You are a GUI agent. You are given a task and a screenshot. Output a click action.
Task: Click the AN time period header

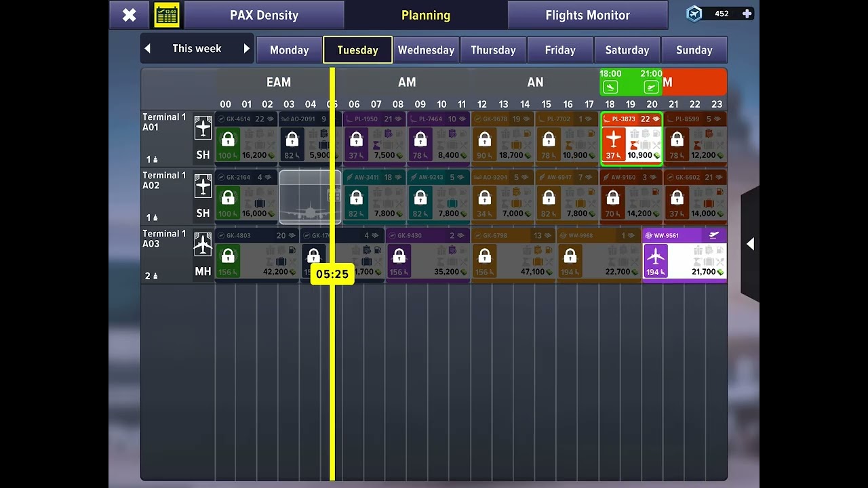535,82
